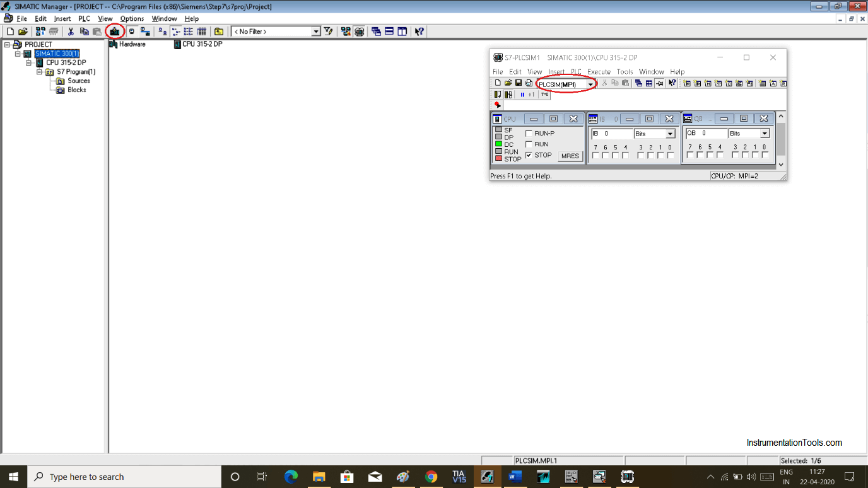This screenshot has height=488, width=868.
Task: Click New project icon in SIMATIC Manager toolbar
Action: pos(10,32)
